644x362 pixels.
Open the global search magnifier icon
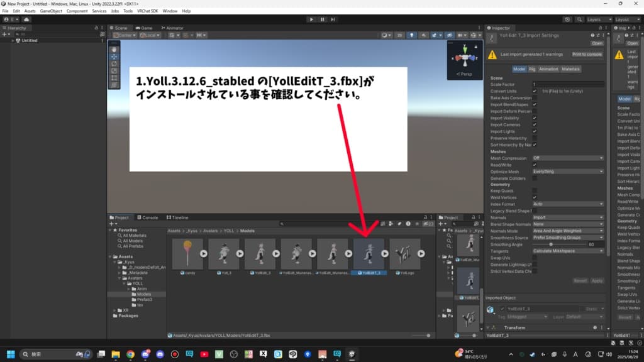click(579, 19)
